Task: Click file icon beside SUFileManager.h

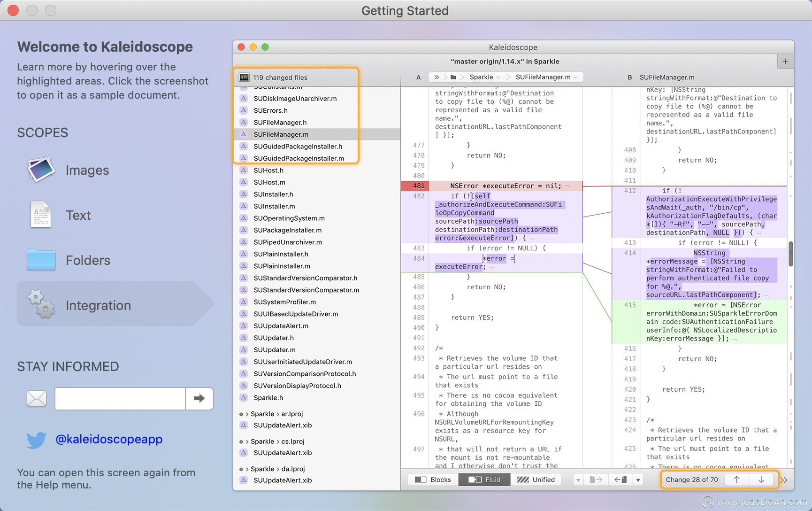Action: pyautogui.click(x=244, y=122)
